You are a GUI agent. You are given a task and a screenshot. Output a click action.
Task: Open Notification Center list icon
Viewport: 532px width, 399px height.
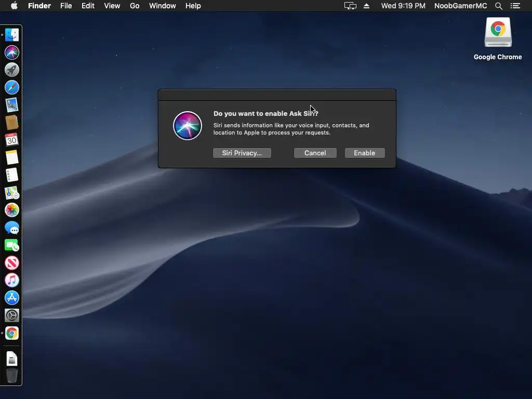click(x=515, y=6)
